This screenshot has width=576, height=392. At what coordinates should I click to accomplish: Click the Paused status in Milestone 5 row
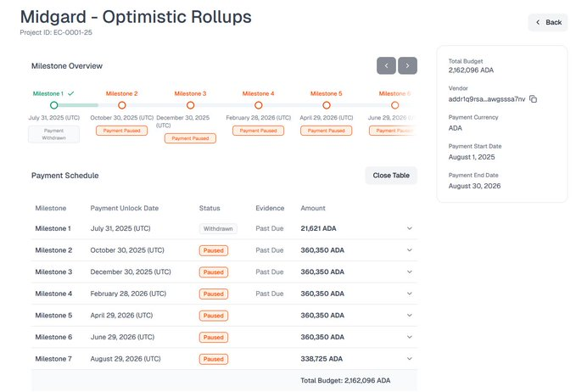coord(214,316)
